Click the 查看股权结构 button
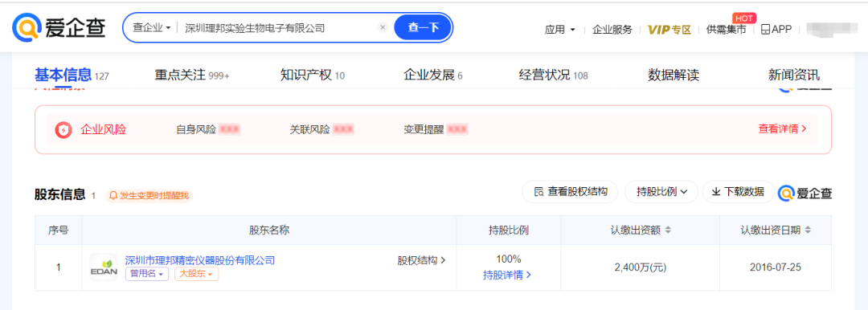868x310 pixels. [x=570, y=191]
